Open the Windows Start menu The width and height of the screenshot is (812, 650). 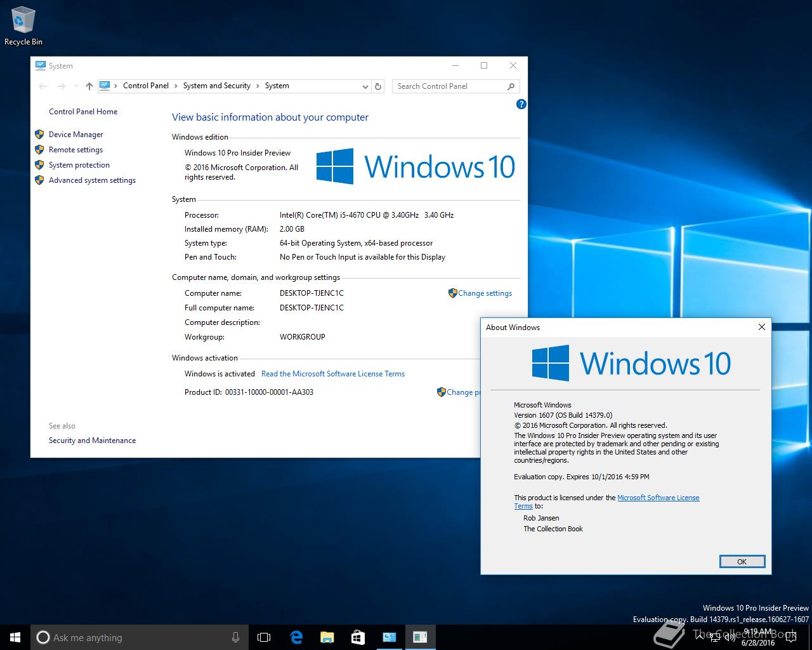[15, 637]
